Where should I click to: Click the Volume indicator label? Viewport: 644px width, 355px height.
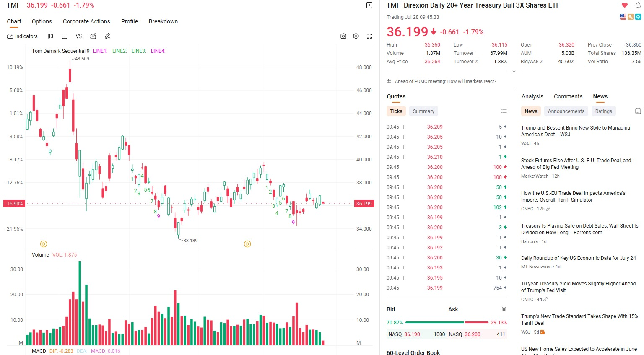(41, 255)
